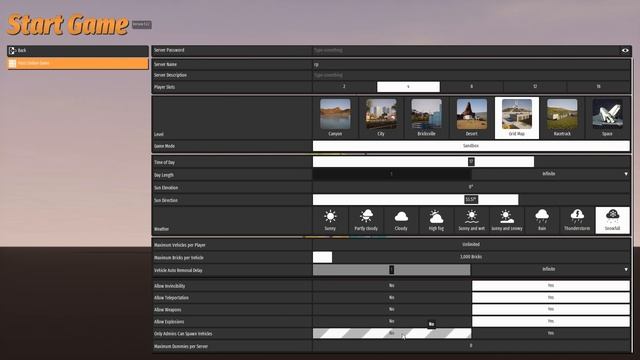Choose the City level

(381, 118)
